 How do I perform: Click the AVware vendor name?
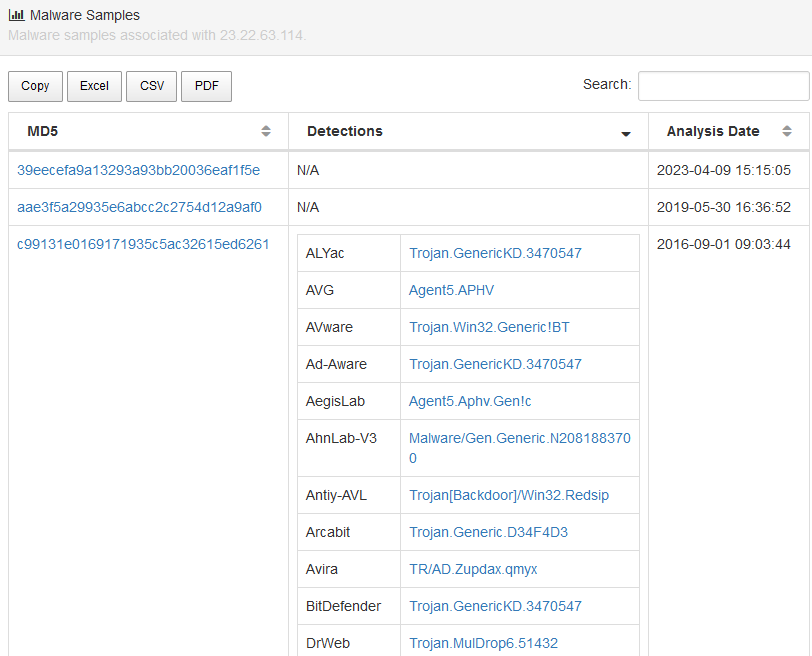(x=329, y=327)
